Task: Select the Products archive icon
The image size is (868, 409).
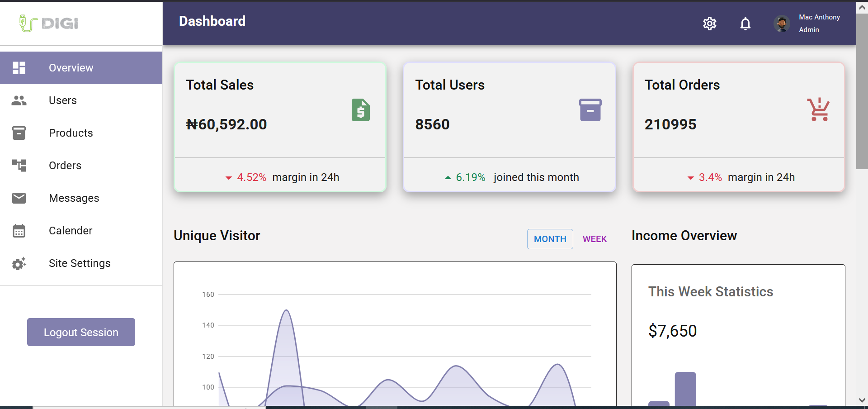Action: pos(19,133)
